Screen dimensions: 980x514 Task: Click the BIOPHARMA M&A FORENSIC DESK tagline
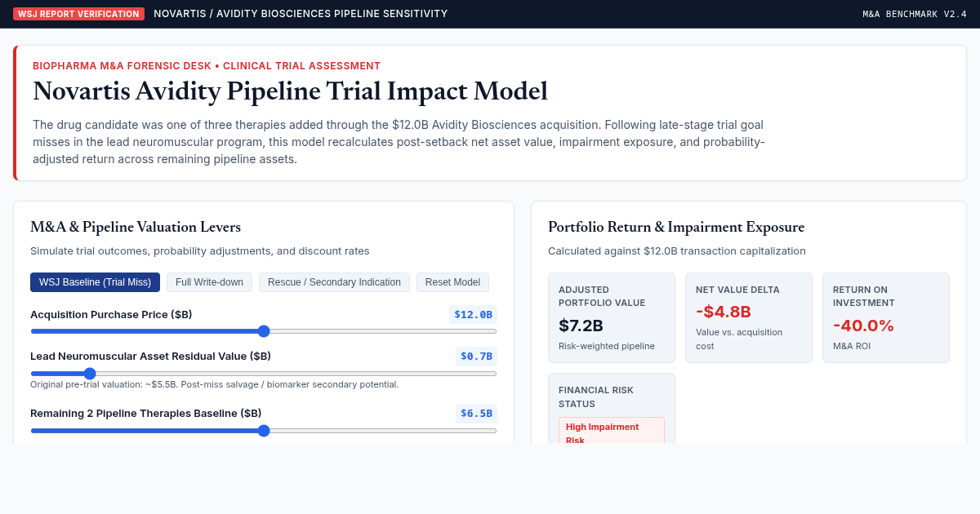pos(207,66)
